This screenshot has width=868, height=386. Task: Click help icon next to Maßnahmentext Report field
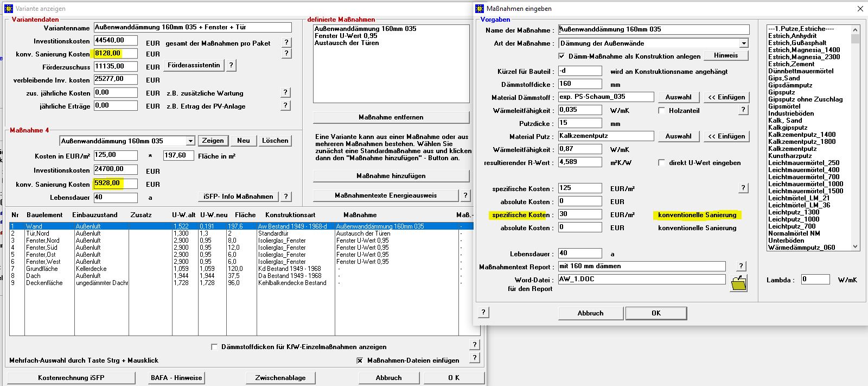click(x=741, y=266)
